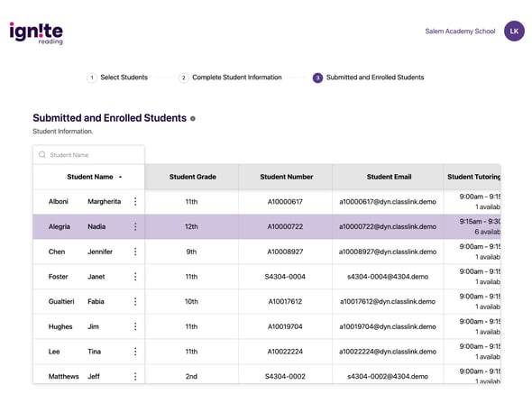Viewport: 532px width, 394px height.
Task: Click student number S4304-0002
Action: (285, 376)
